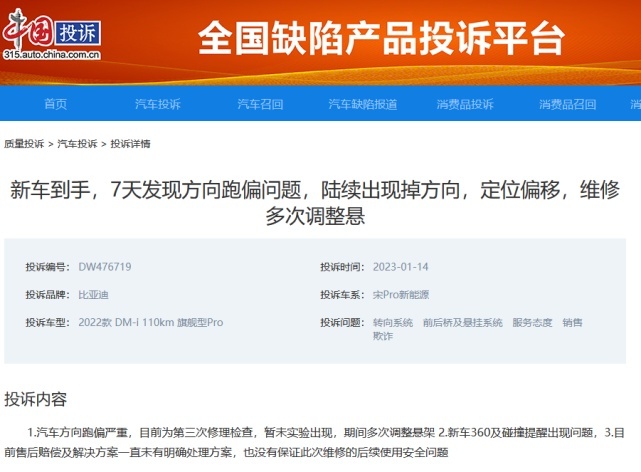Click the 中国投诉 site logo
This screenshot has height=472, width=641.
(52, 35)
